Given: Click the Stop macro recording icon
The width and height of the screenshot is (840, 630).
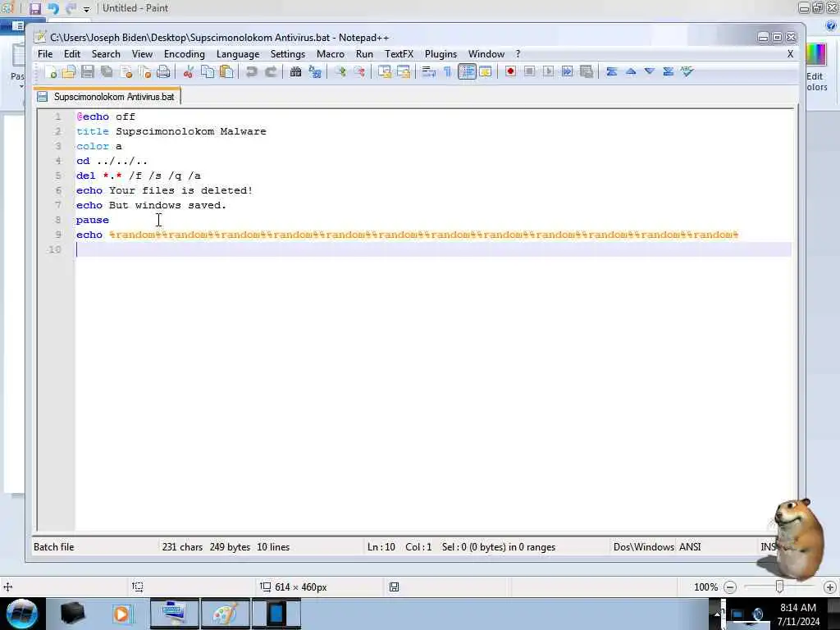Looking at the screenshot, I should click(529, 71).
